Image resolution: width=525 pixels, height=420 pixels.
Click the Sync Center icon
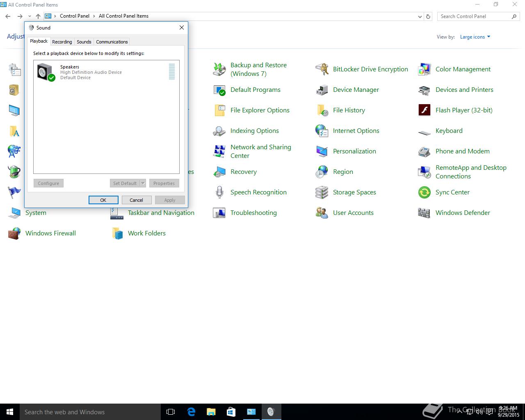click(424, 192)
